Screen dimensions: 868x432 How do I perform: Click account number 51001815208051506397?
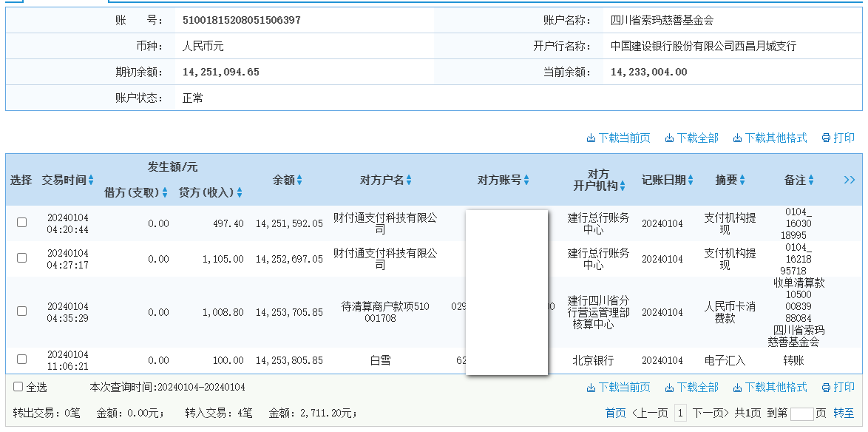241,21
